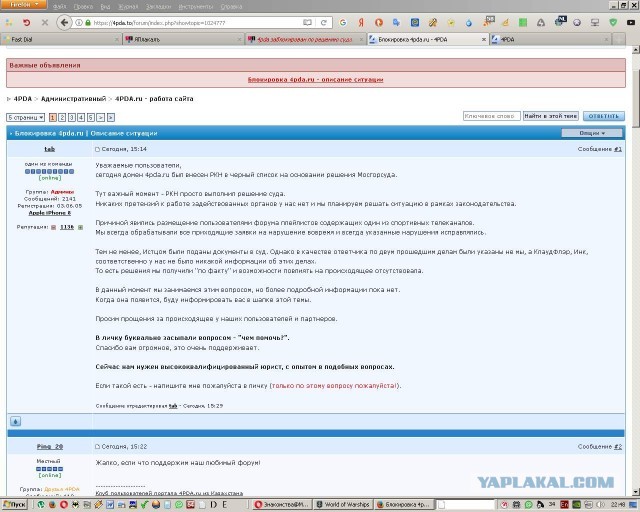Open the Журнал menu

click(128, 7)
